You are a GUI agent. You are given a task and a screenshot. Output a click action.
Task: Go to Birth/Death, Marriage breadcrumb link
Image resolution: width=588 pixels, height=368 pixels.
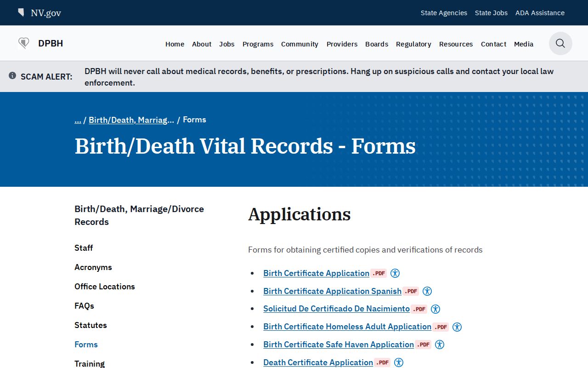click(131, 120)
